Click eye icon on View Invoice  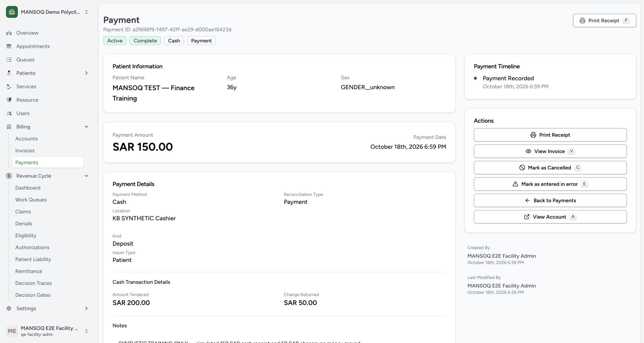tap(528, 151)
